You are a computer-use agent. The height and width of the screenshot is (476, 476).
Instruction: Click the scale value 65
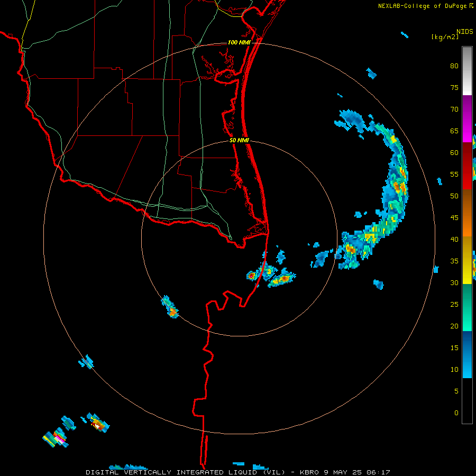454,131
